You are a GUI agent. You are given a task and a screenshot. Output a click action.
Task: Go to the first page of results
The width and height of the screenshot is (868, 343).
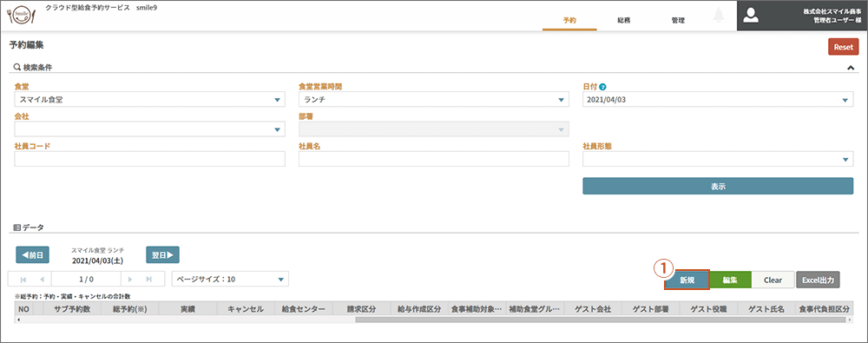click(x=23, y=280)
